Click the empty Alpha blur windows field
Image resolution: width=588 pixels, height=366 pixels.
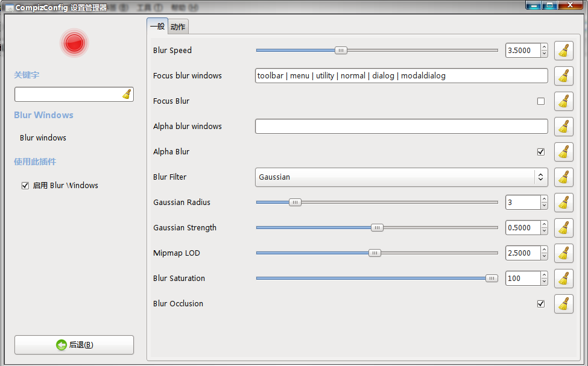(401, 127)
